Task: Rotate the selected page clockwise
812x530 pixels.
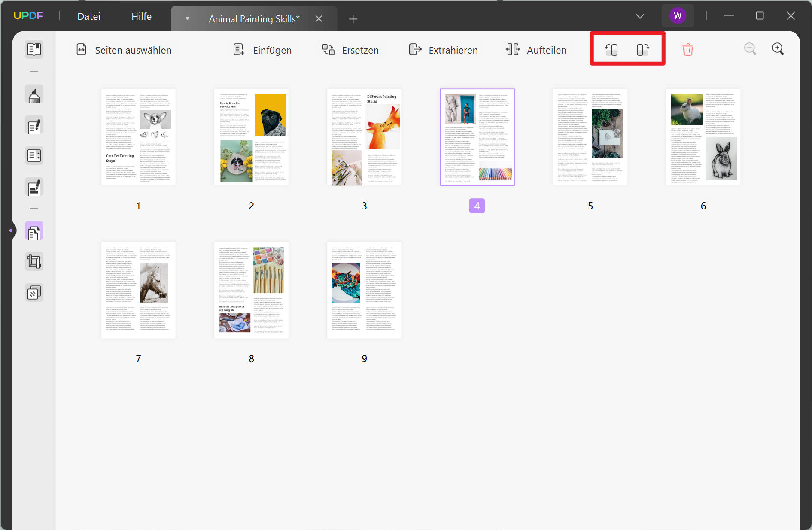Action: [642, 49]
